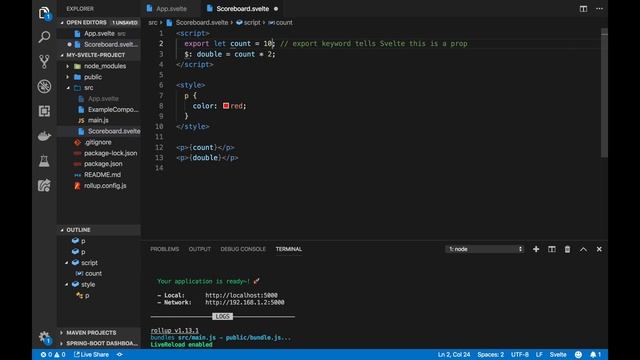Open the red color picker swatch
This screenshot has width=640, height=360.
[x=226, y=106]
